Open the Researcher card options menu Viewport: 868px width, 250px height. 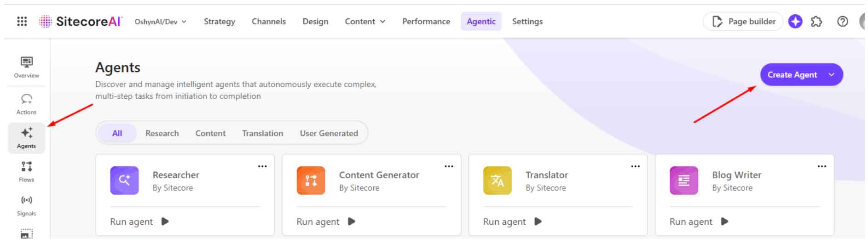pyautogui.click(x=262, y=166)
